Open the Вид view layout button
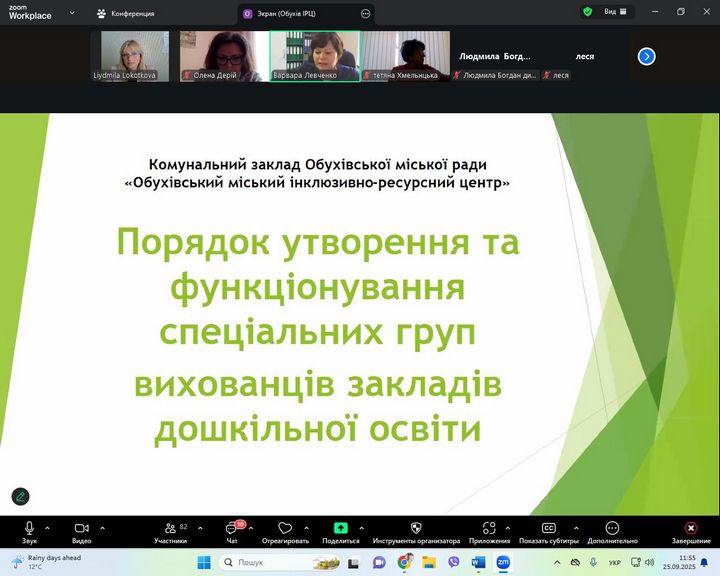Image resolution: width=720 pixels, height=576 pixels. click(614, 12)
